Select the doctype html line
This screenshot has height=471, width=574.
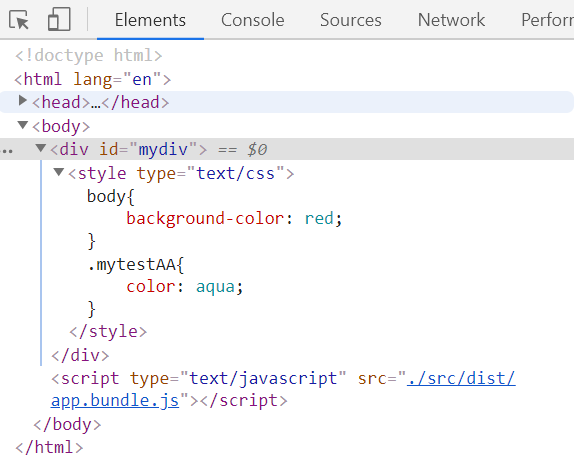click(x=88, y=56)
